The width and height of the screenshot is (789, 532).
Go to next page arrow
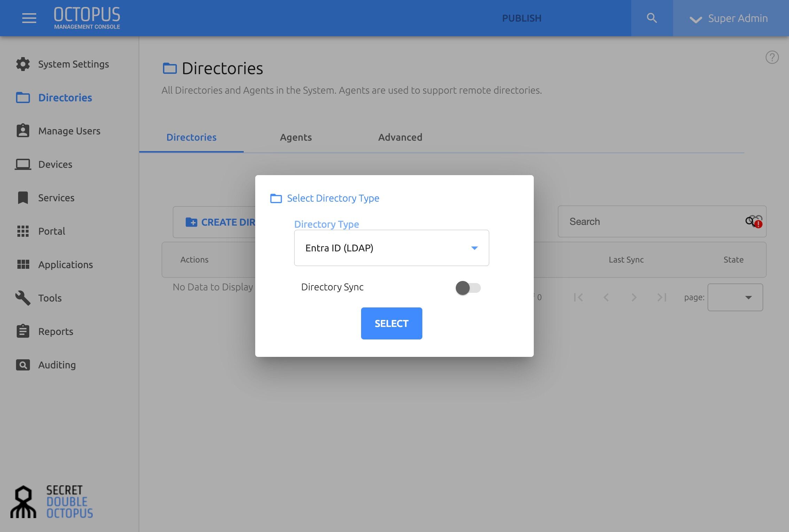coord(634,297)
